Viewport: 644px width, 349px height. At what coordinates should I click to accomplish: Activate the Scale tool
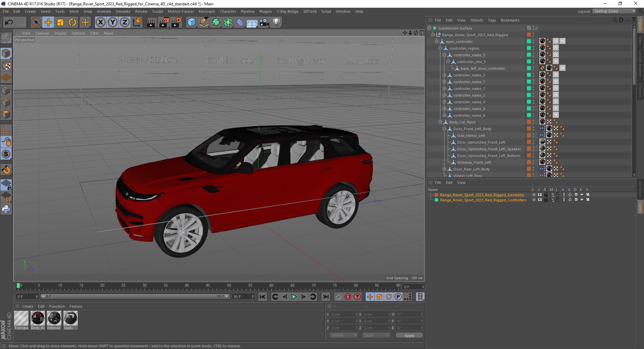pos(60,22)
